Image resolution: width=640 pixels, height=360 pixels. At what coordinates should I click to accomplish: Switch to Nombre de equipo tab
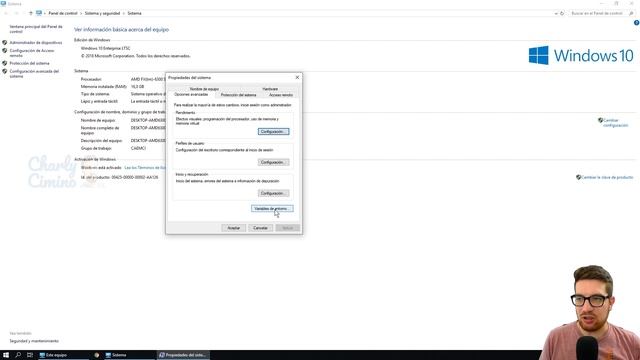204,89
